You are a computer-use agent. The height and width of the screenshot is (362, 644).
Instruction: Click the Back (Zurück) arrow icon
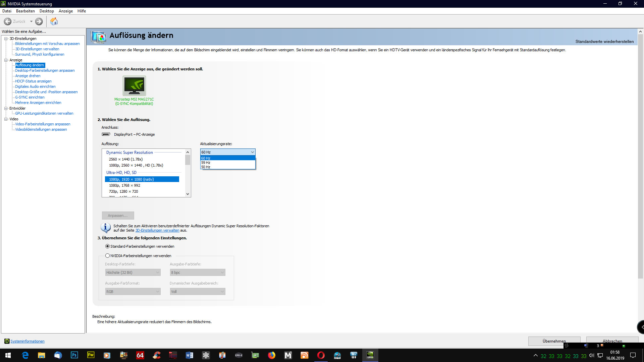(8, 21)
